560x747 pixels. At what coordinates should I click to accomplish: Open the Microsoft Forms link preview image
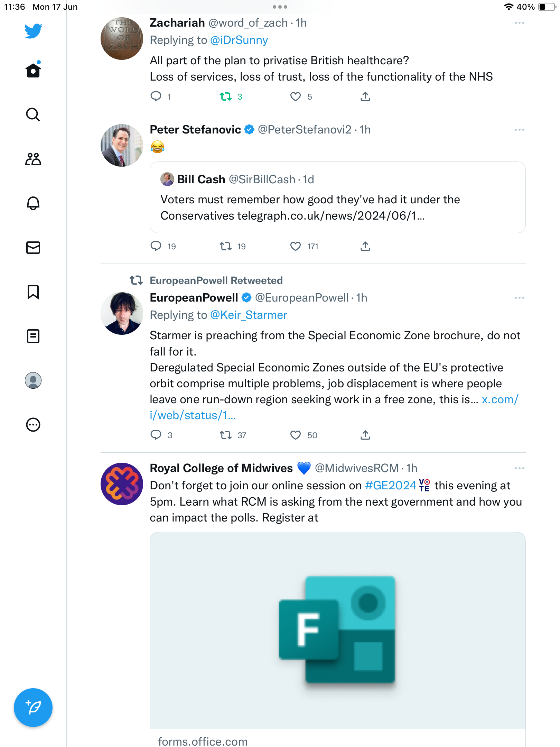point(337,630)
